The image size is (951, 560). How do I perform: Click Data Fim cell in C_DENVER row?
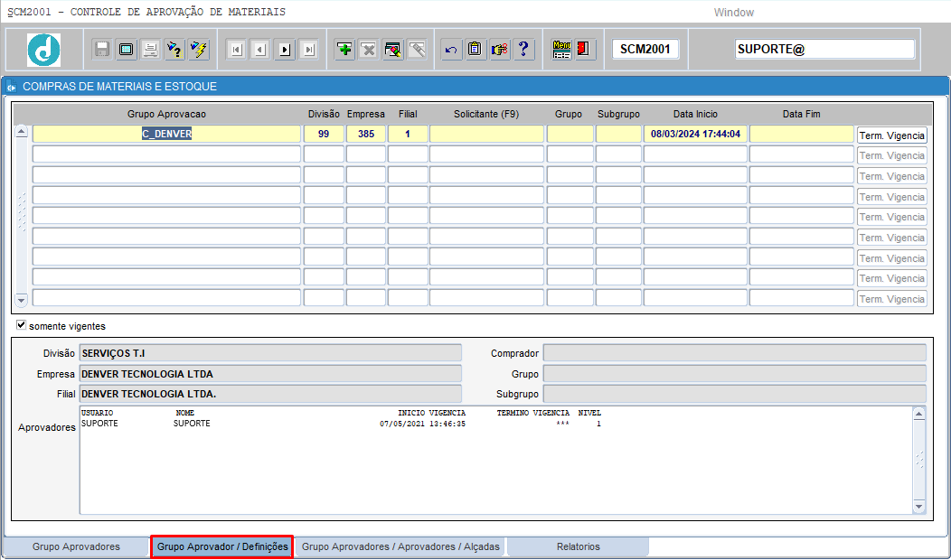(x=802, y=134)
